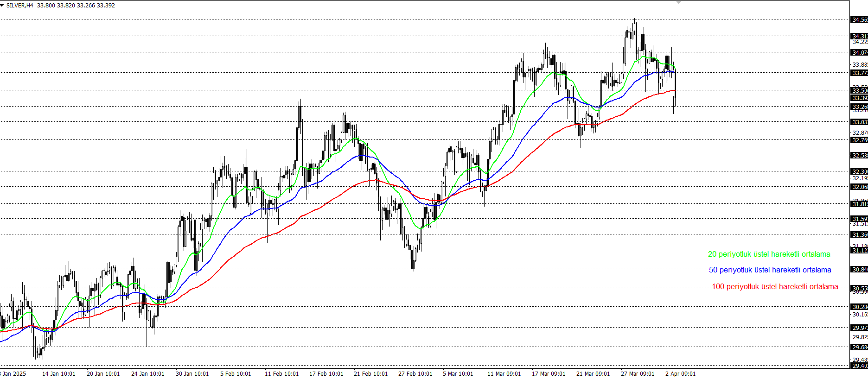
Task: Click the 33.77 price level label
Action: coord(859,73)
